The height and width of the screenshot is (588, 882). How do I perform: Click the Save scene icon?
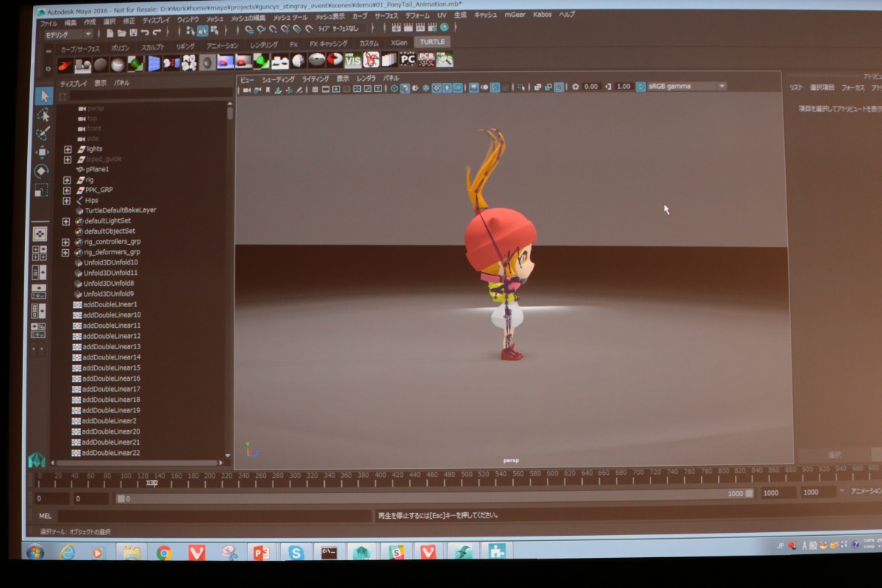[133, 33]
